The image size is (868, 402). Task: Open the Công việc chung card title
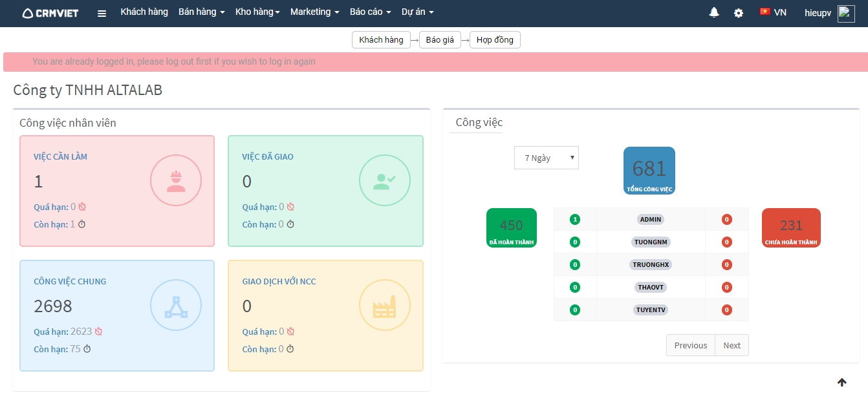coord(70,281)
